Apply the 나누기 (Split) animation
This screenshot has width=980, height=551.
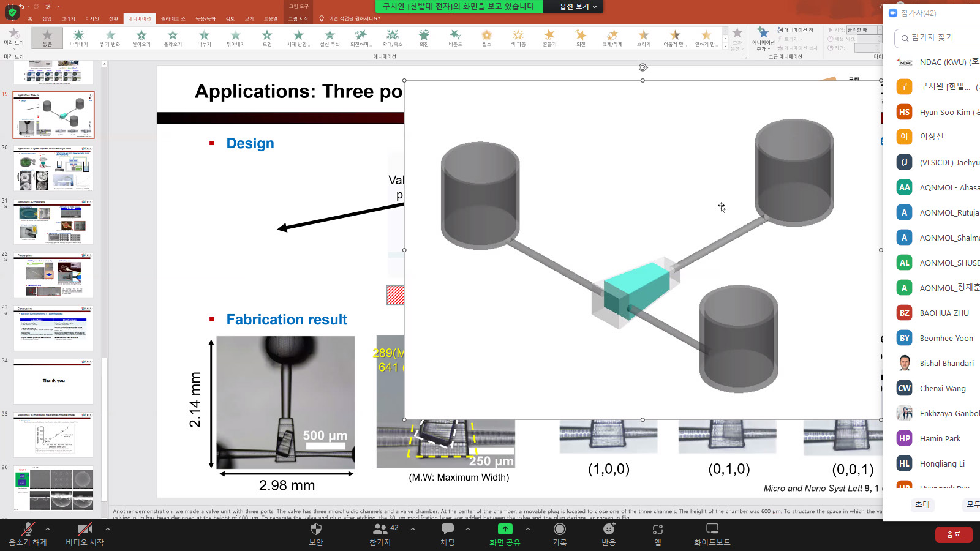[x=204, y=37]
